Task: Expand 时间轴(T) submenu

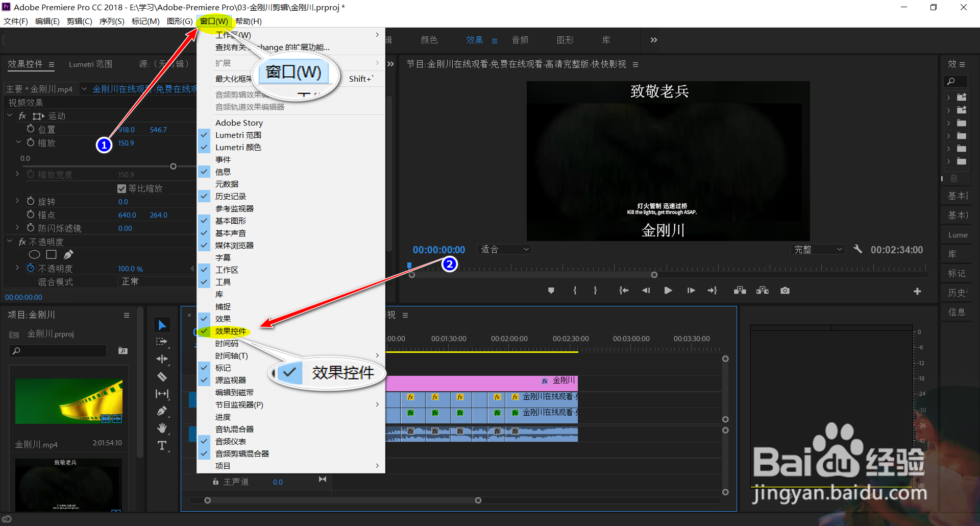Action: (291, 355)
